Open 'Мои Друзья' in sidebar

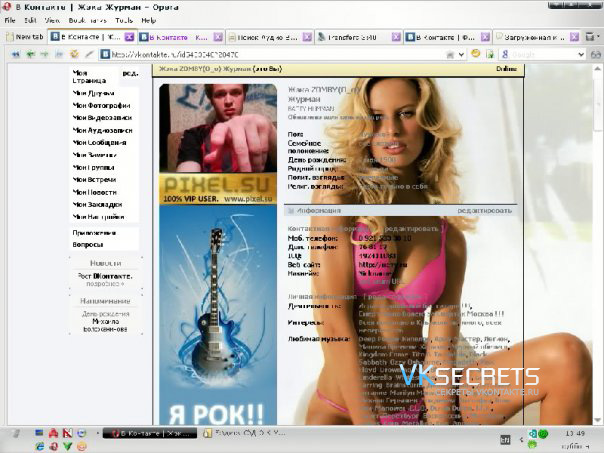[94, 93]
